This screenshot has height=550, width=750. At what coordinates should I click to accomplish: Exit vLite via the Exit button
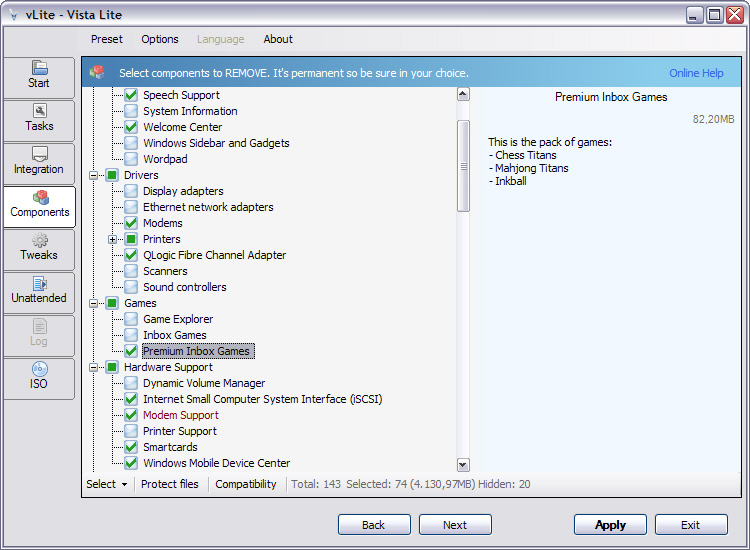pyautogui.click(x=691, y=525)
